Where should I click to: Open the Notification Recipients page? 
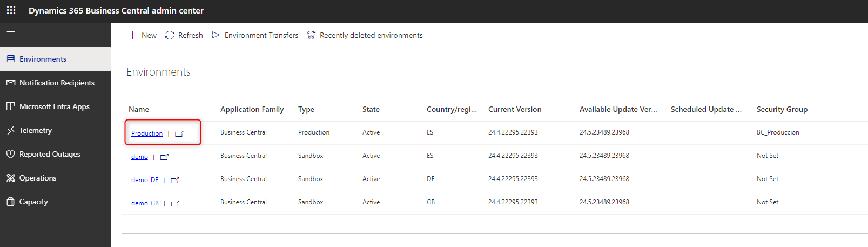coord(56,83)
